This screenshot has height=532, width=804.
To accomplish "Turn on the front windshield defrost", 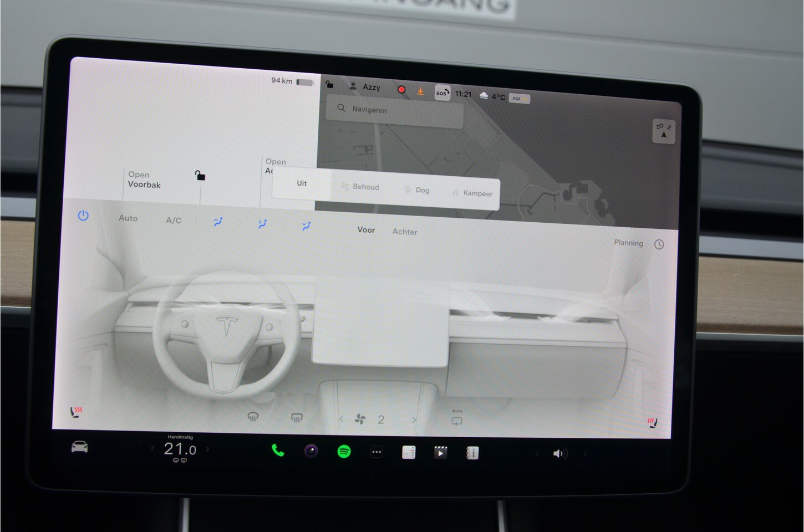I will tap(253, 417).
